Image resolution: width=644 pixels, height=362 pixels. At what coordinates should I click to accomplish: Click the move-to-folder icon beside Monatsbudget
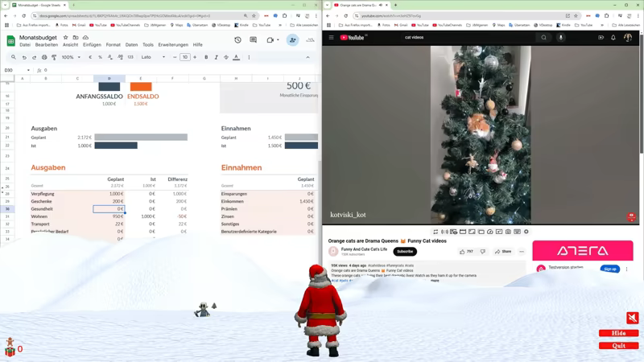point(76,37)
